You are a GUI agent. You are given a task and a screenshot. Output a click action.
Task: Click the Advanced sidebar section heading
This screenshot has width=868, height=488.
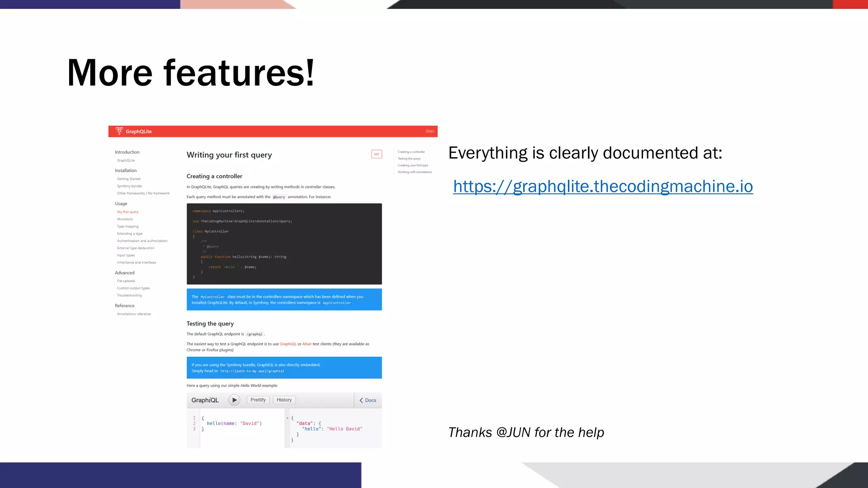click(125, 273)
